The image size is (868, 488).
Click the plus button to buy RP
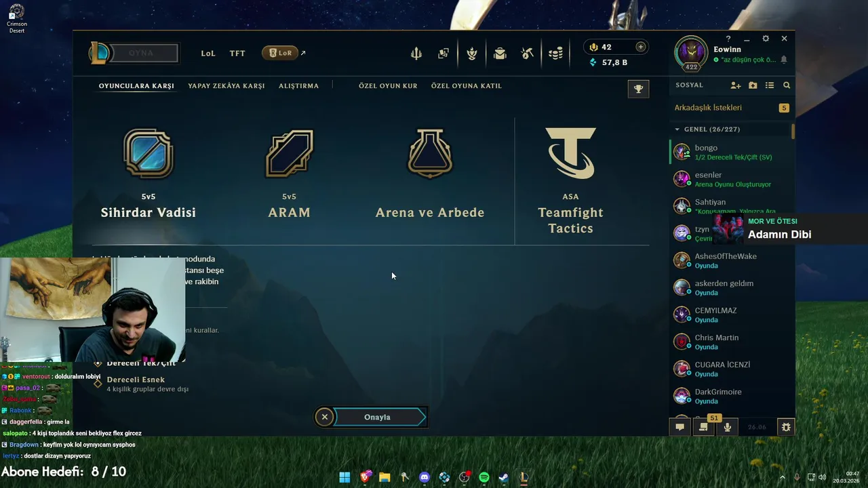[640, 47]
